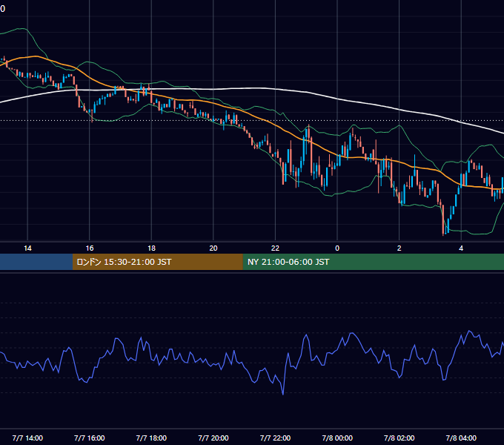Click the dotted horizontal price level line
Screen dimensions: 504x445
252,121
